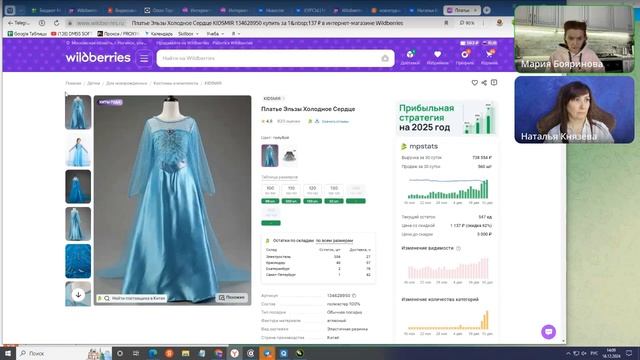Image resolution: width=640 pixels, height=360 pixels.
Task: Choose the blue dress color swatch
Action: click(270, 156)
